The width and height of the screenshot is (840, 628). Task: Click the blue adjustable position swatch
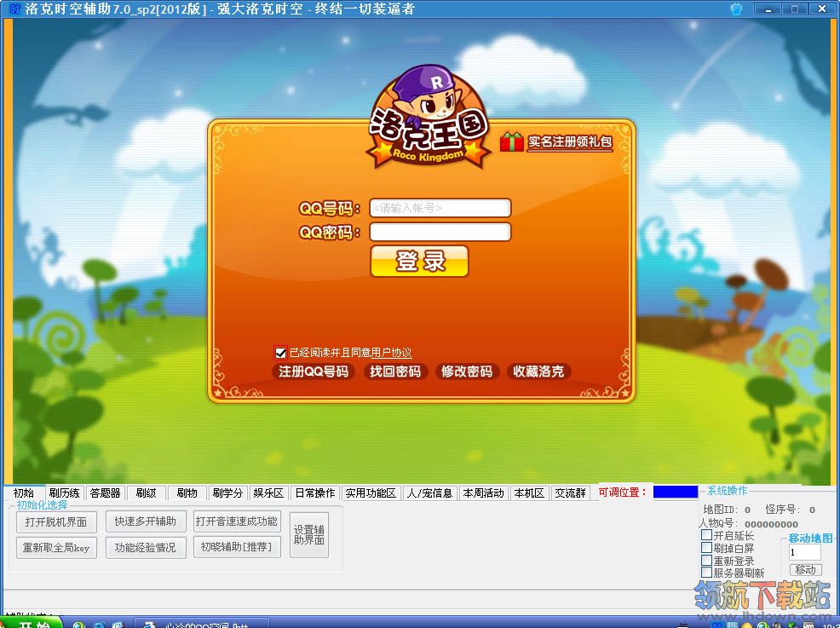pyautogui.click(x=675, y=492)
